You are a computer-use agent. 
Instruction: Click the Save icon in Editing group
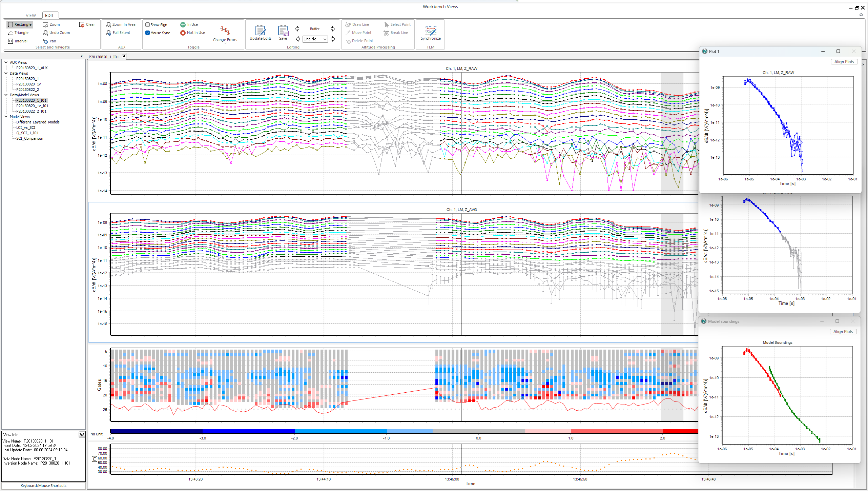click(x=283, y=31)
